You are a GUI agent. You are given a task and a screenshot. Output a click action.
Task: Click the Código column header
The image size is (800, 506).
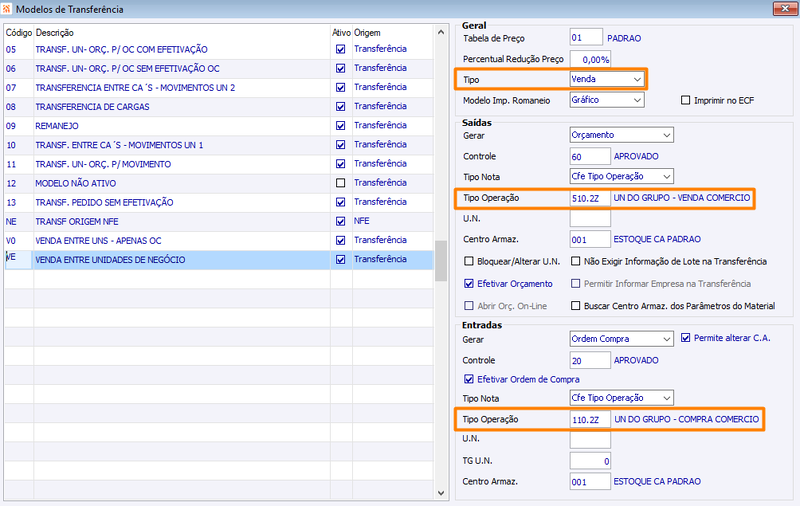(19, 33)
